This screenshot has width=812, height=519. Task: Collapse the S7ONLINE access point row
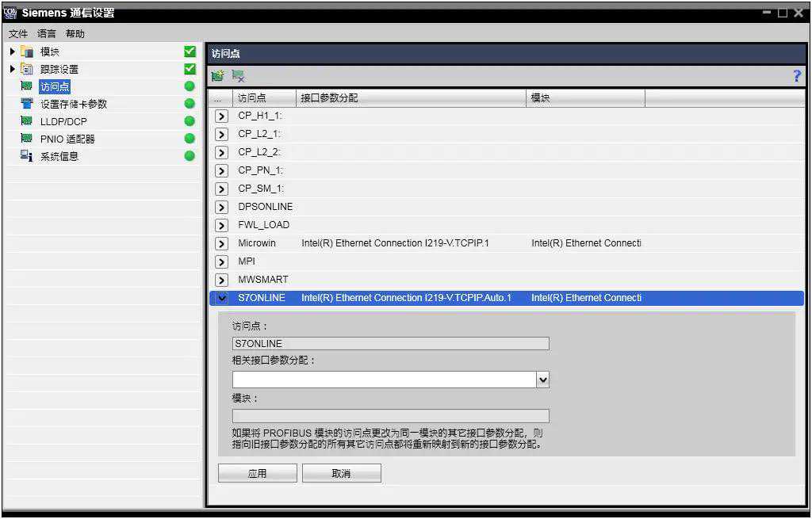pos(222,298)
